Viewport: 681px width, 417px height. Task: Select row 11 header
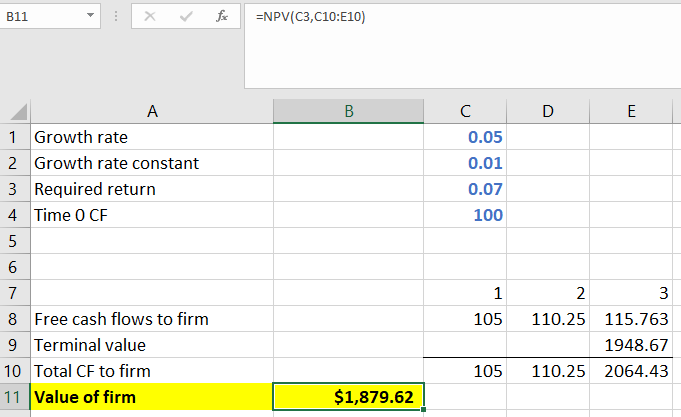[13, 397]
